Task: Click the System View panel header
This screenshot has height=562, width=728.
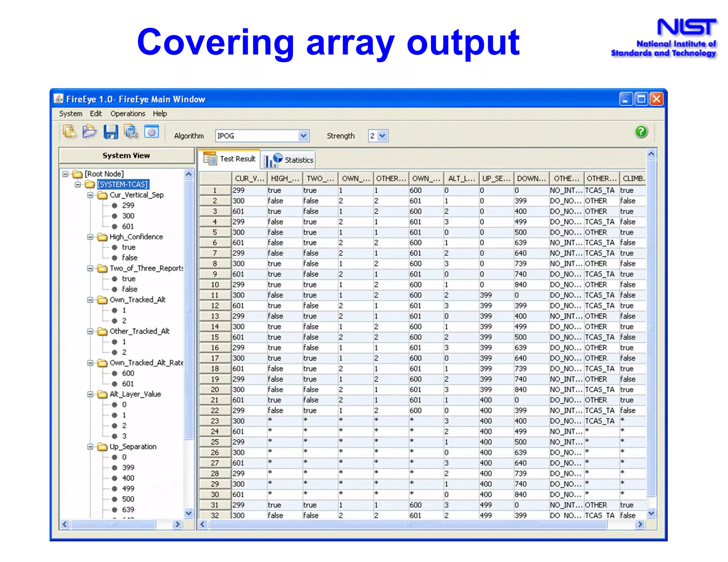Action: click(126, 156)
